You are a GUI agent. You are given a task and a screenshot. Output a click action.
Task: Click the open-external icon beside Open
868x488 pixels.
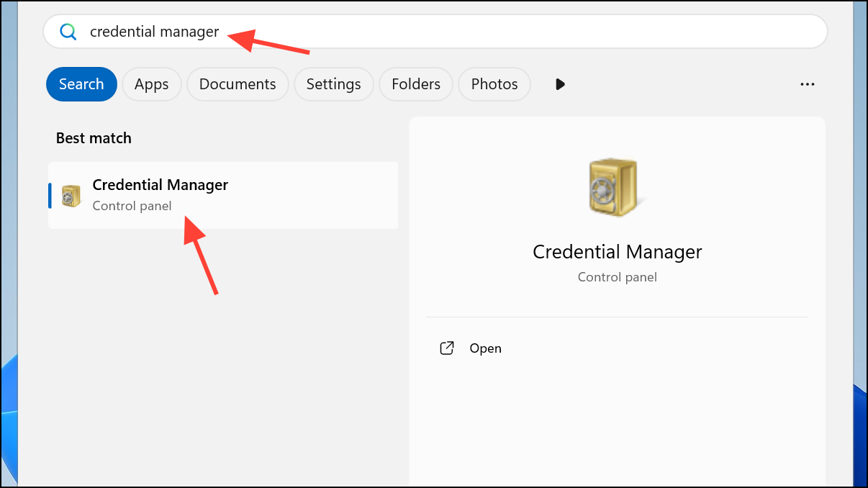click(447, 348)
